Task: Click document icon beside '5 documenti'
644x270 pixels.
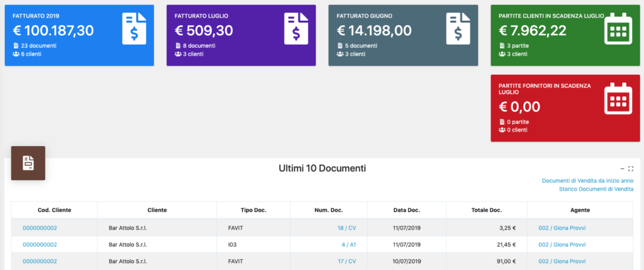Action: tap(340, 46)
